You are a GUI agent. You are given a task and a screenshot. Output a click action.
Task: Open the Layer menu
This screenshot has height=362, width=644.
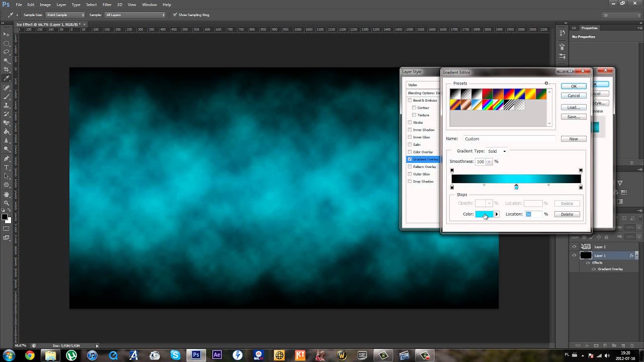(61, 5)
